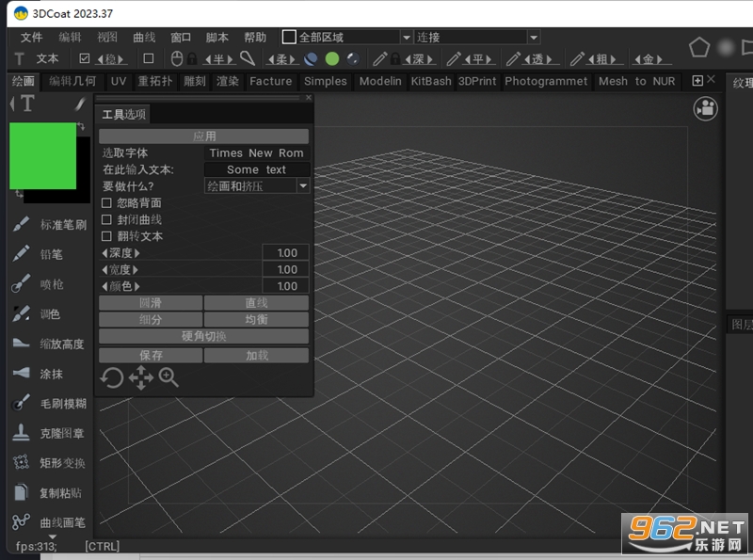753x560 pixels.
Task: Collapse left tool panel arrow beside T
Action: (12, 104)
